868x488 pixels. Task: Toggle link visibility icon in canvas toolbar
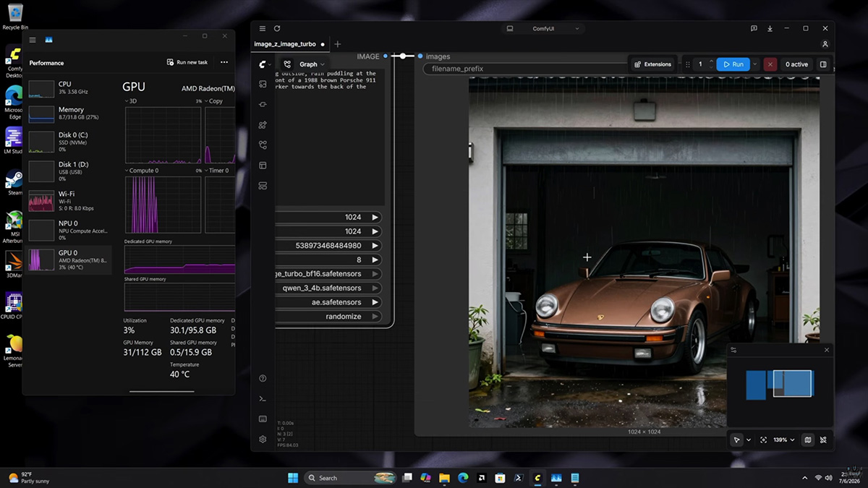(823, 440)
